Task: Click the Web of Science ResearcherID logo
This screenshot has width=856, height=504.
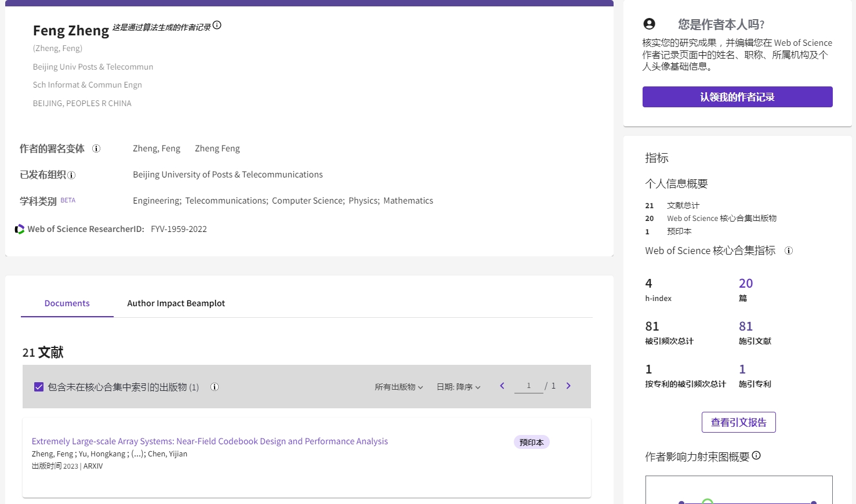Action: point(20,229)
